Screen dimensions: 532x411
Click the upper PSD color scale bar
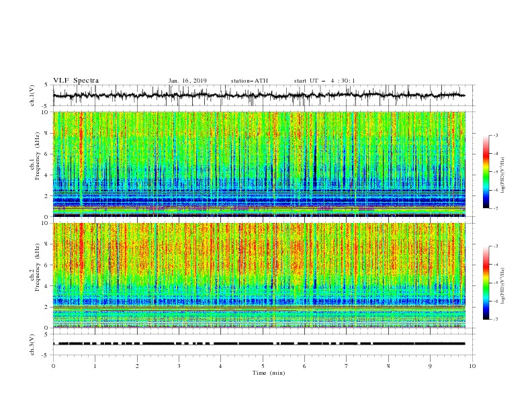click(486, 172)
